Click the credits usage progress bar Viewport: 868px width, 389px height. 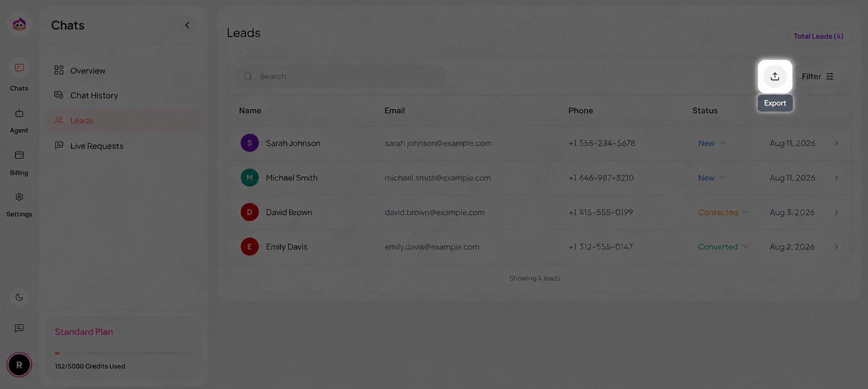123,353
